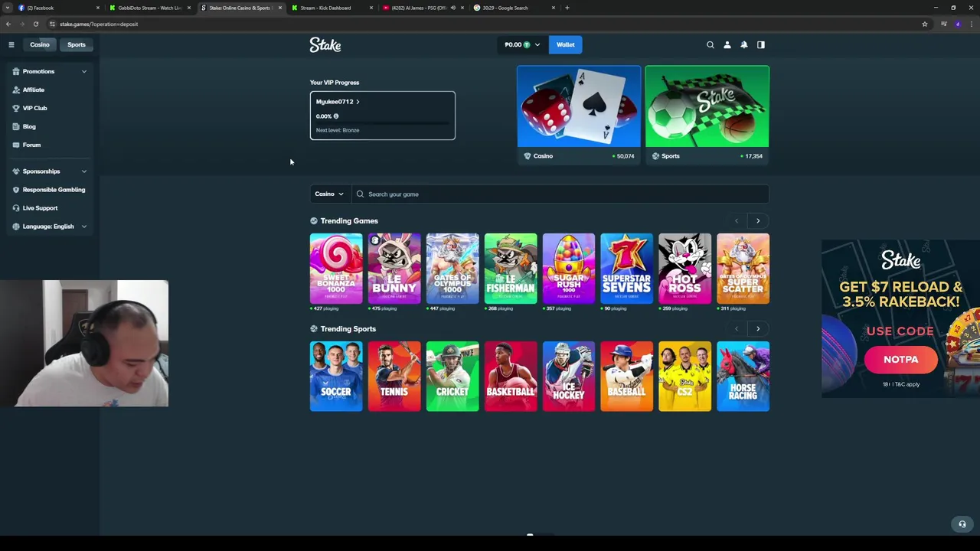Click the NOTPA promo code button
The width and height of the screenshot is (980, 551).
900,360
